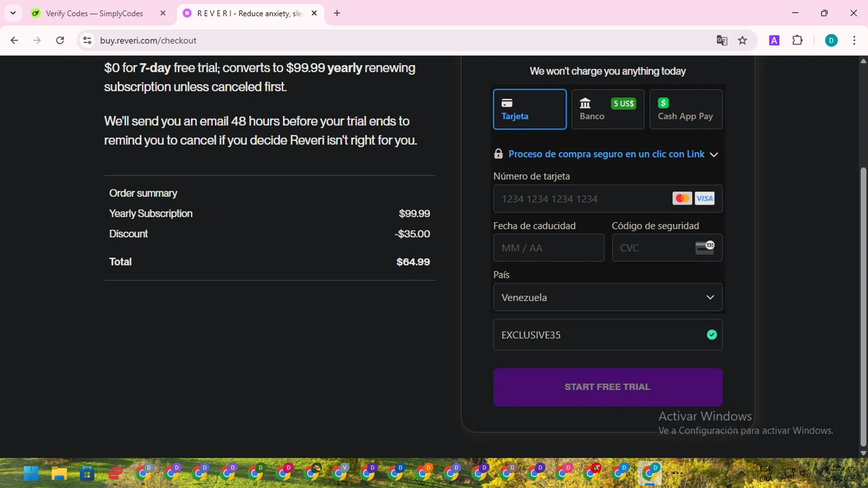This screenshot has height=488, width=868.
Task: Open the red app icon in taskbar
Action: (x=115, y=474)
